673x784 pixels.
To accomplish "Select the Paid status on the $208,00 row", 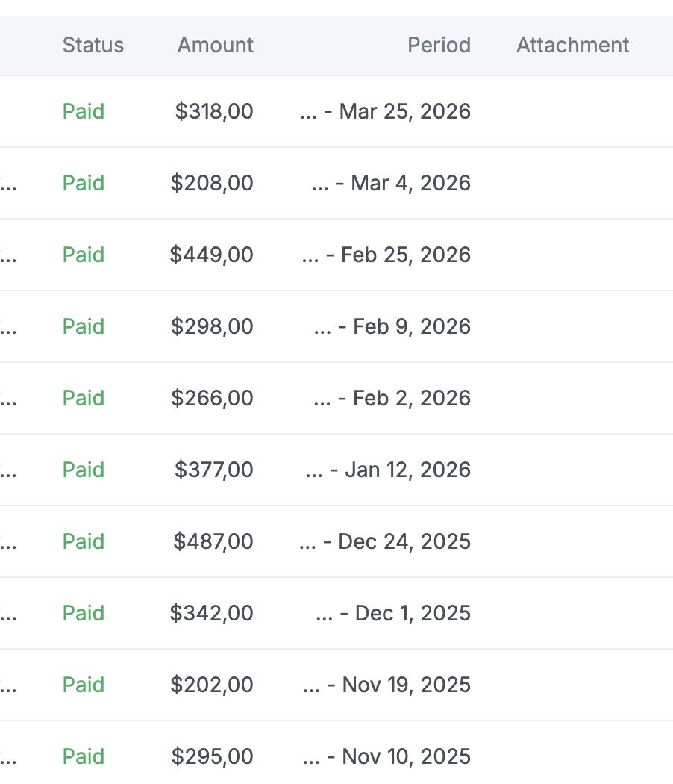I will 83,183.
